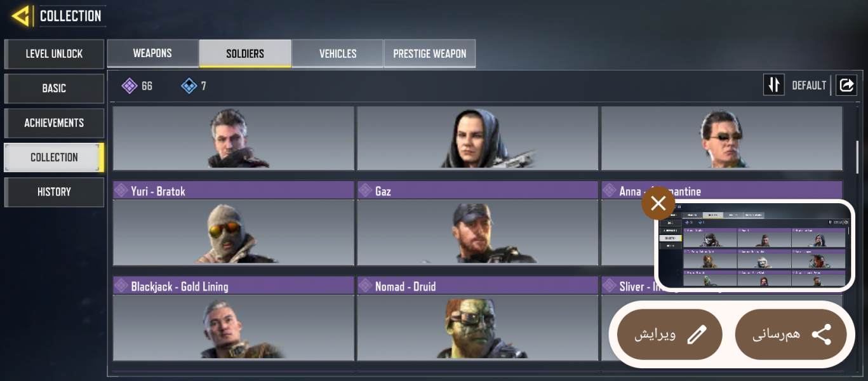Open the History section
Viewport: 868px width, 381px height.
point(54,192)
